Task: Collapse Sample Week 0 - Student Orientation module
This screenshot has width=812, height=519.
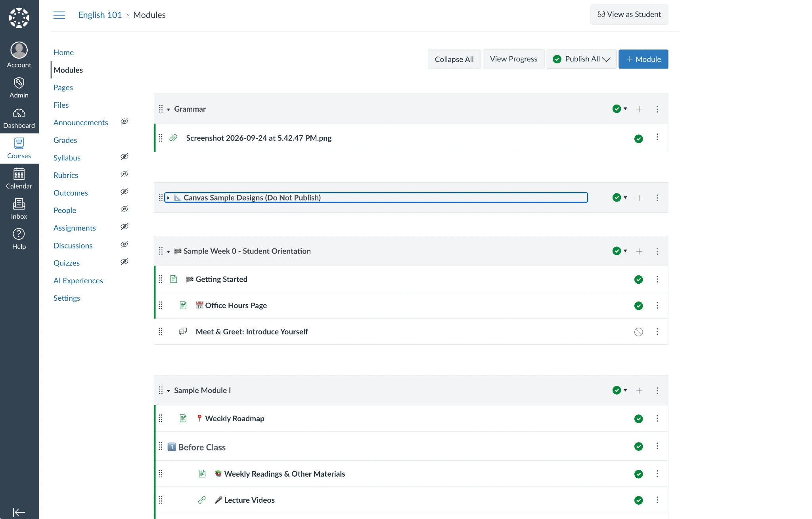Action: click(169, 252)
